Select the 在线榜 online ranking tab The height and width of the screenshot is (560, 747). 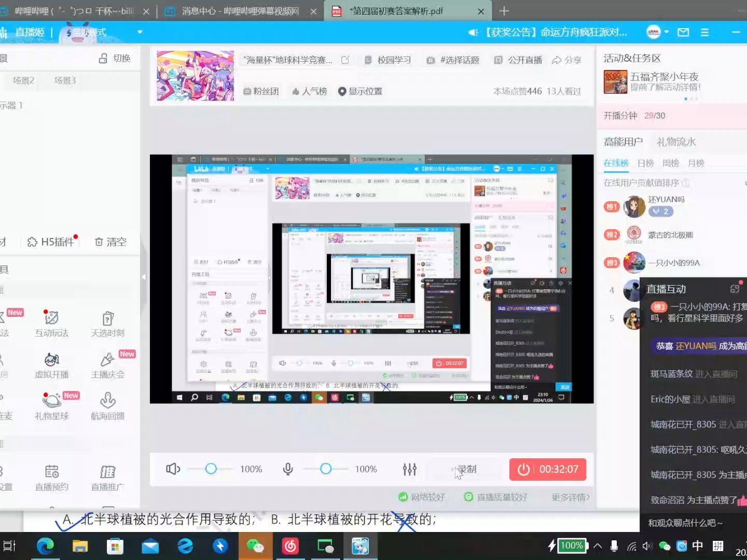616,163
